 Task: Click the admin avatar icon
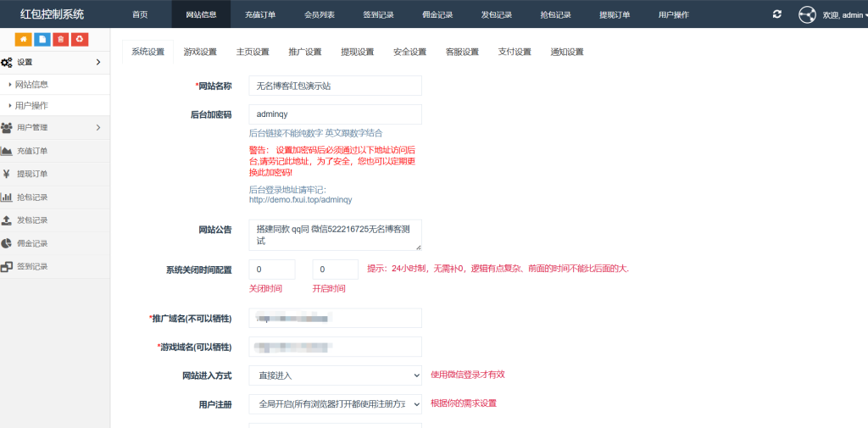point(807,14)
